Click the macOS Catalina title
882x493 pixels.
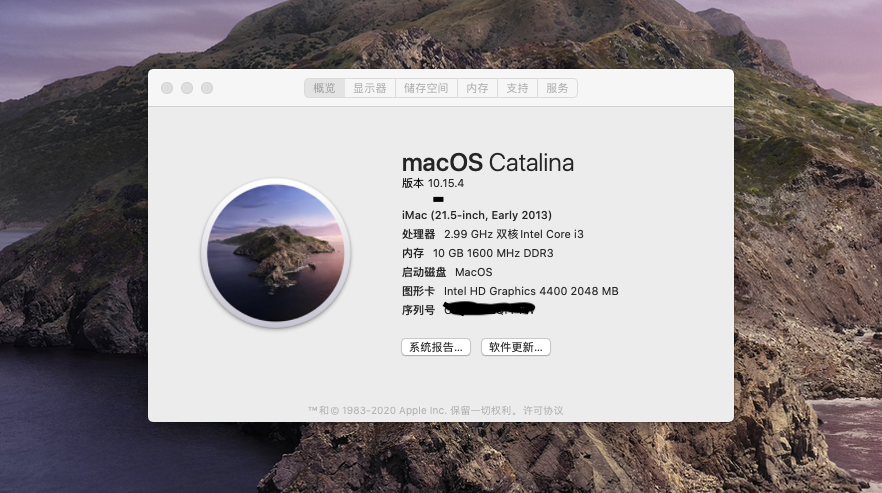coord(488,163)
